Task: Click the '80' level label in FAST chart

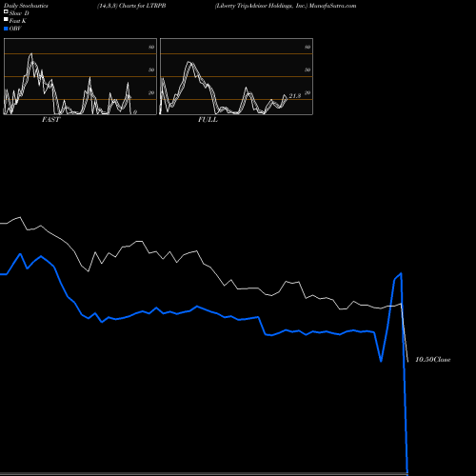Action: click(x=151, y=47)
